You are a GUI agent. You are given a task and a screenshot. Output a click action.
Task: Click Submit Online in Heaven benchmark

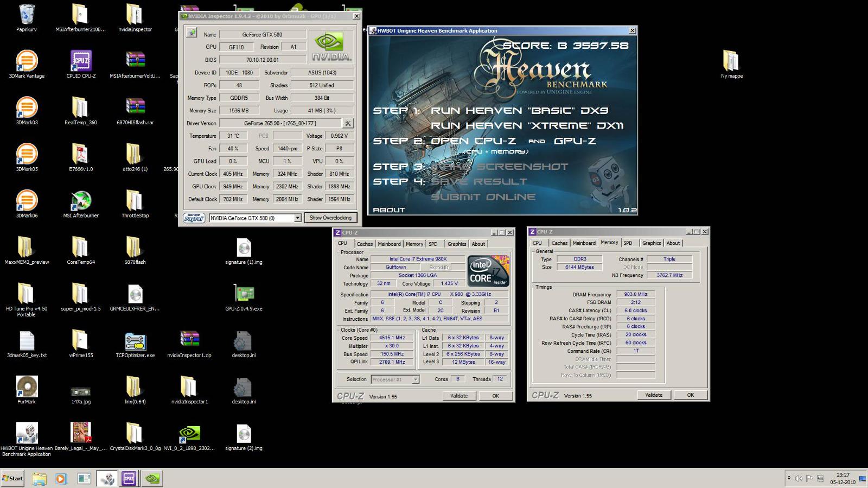[483, 197]
